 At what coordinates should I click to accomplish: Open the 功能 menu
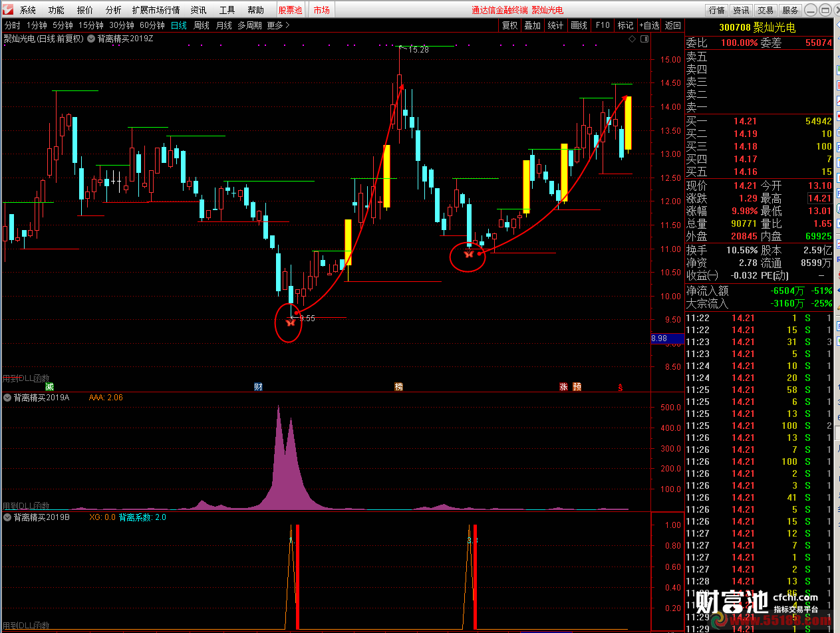pos(57,10)
